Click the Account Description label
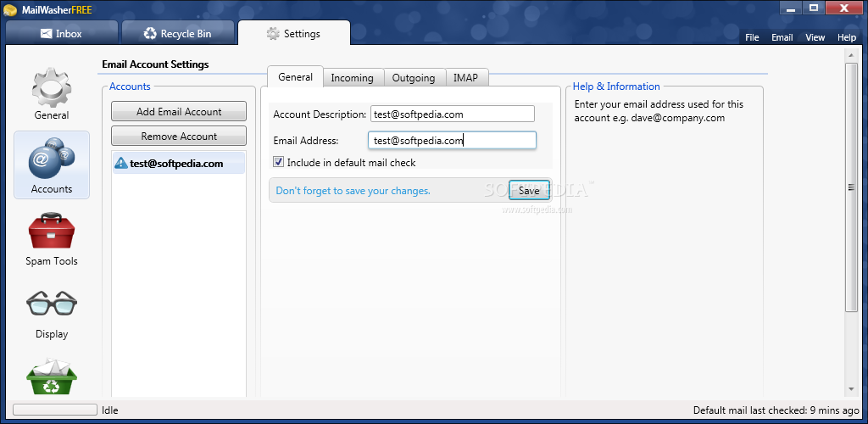The width and height of the screenshot is (868, 424). (x=320, y=114)
